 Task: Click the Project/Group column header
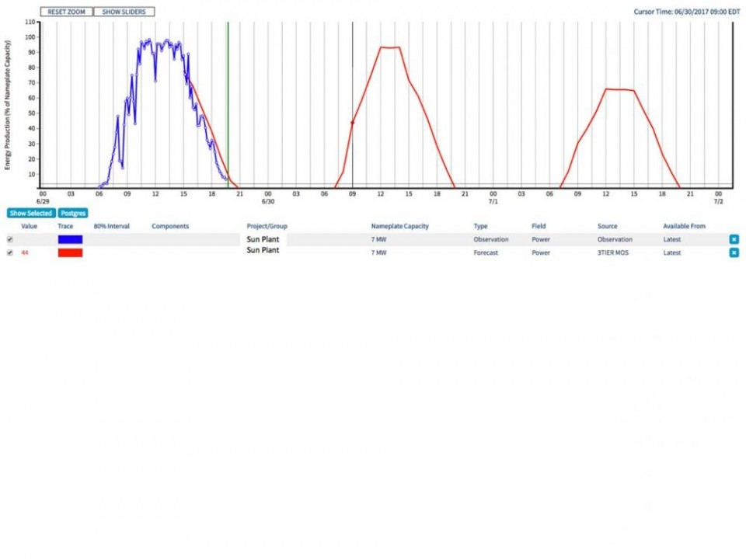pos(267,226)
